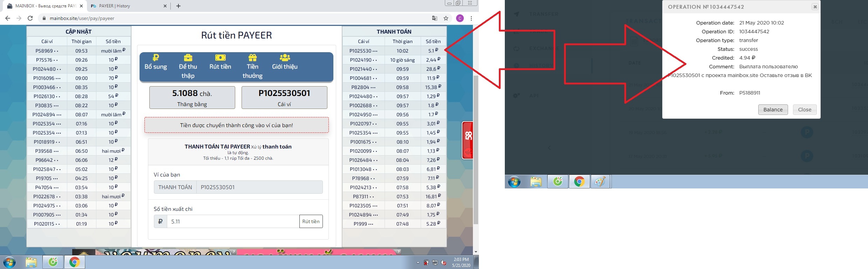Image resolution: width=868 pixels, height=269 pixels.
Task: Click the 5.1088 balance box
Action: (192, 97)
